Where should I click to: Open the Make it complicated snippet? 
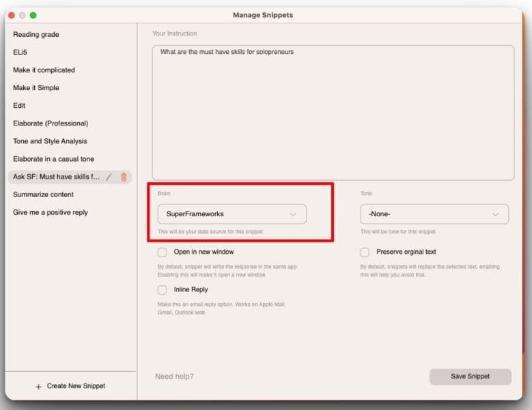44,70
